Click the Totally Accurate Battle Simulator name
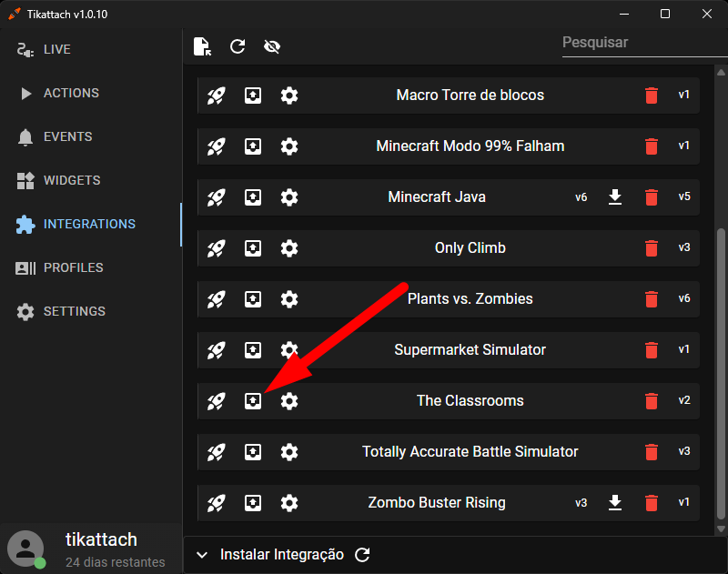This screenshot has width=728, height=574. coord(470,452)
